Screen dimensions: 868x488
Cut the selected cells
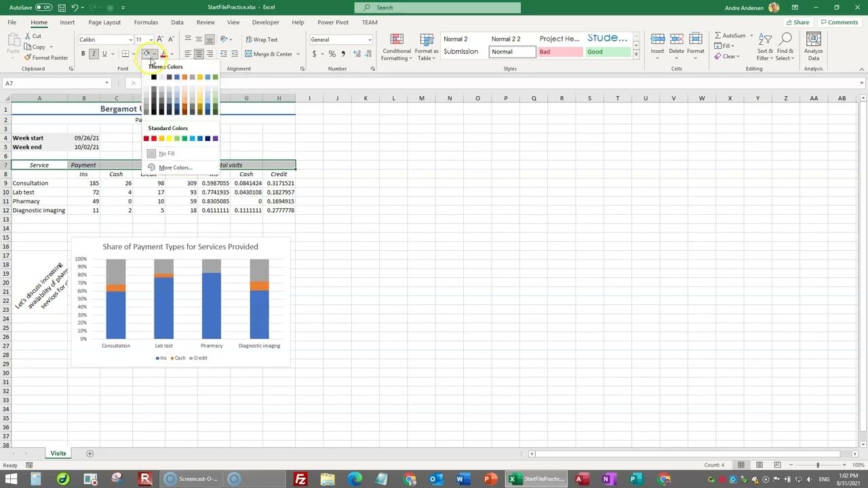pyautogui.click(x=33, y=36)
